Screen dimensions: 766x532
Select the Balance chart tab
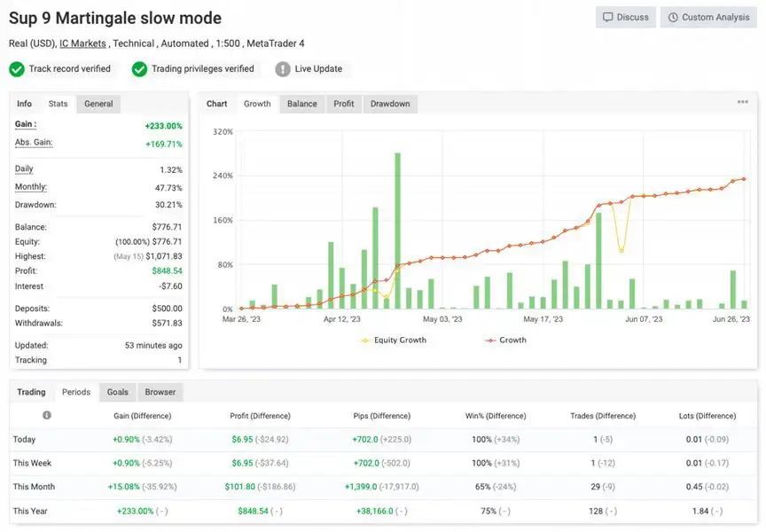click(301, 104)
